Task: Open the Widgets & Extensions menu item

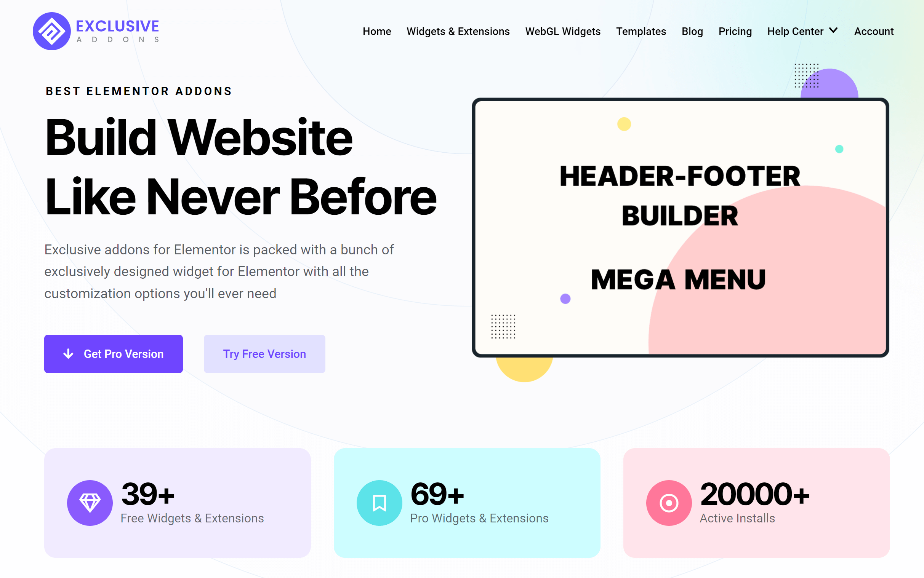Action: pos(458,30)
